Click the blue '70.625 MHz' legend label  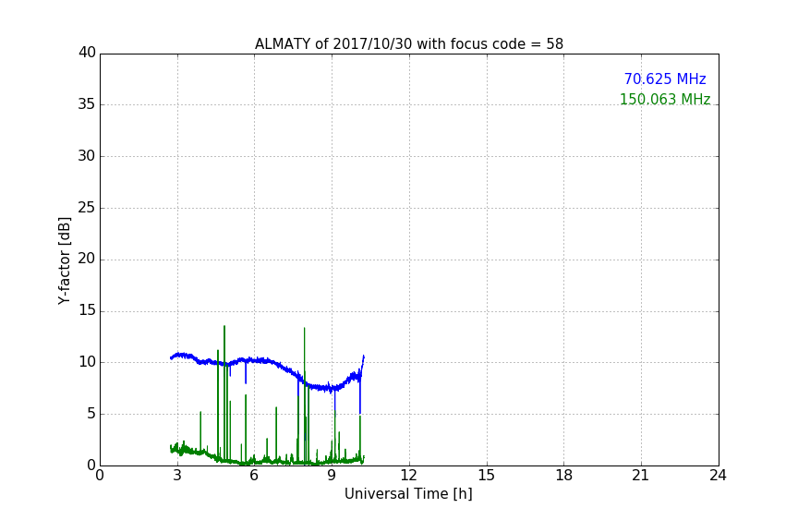665,79
